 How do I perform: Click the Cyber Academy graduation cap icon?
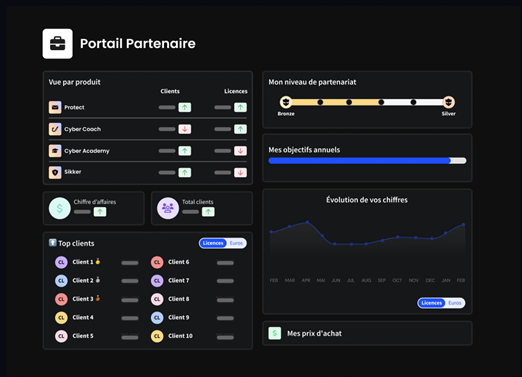[55, 151]
